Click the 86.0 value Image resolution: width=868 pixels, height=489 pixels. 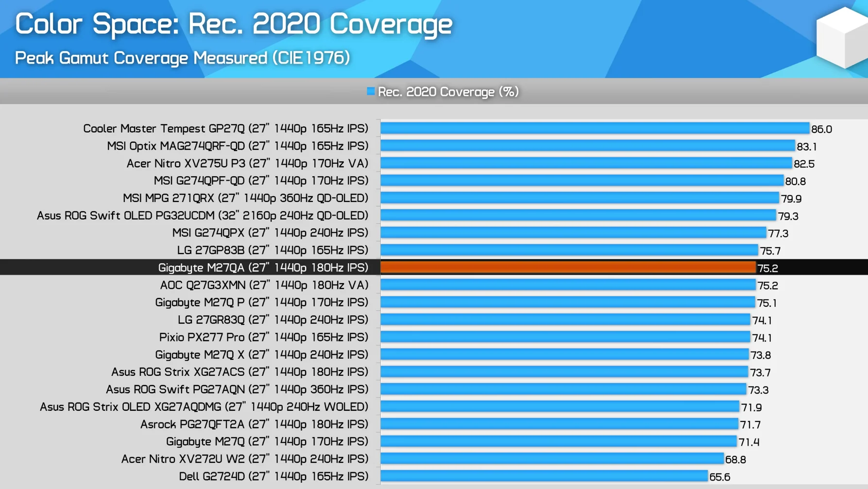coord(822,129)
